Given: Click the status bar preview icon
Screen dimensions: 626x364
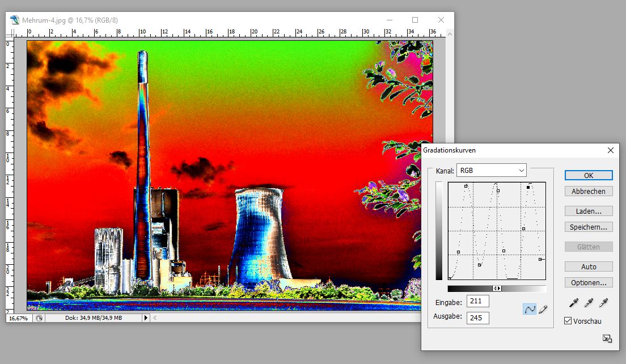Looking at the screenshot, I should pyautogui.click(x=39, y=318).
